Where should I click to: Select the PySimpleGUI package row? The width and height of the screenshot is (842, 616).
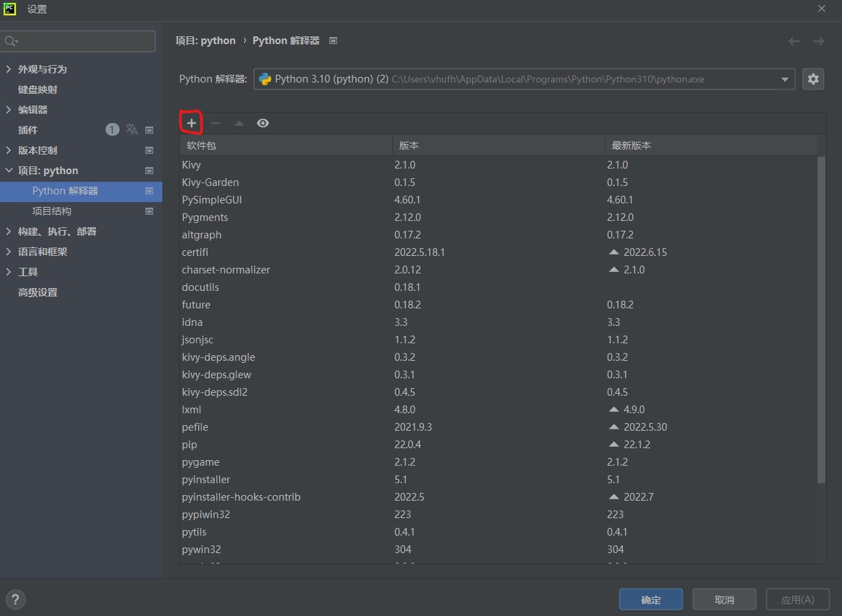498,200
